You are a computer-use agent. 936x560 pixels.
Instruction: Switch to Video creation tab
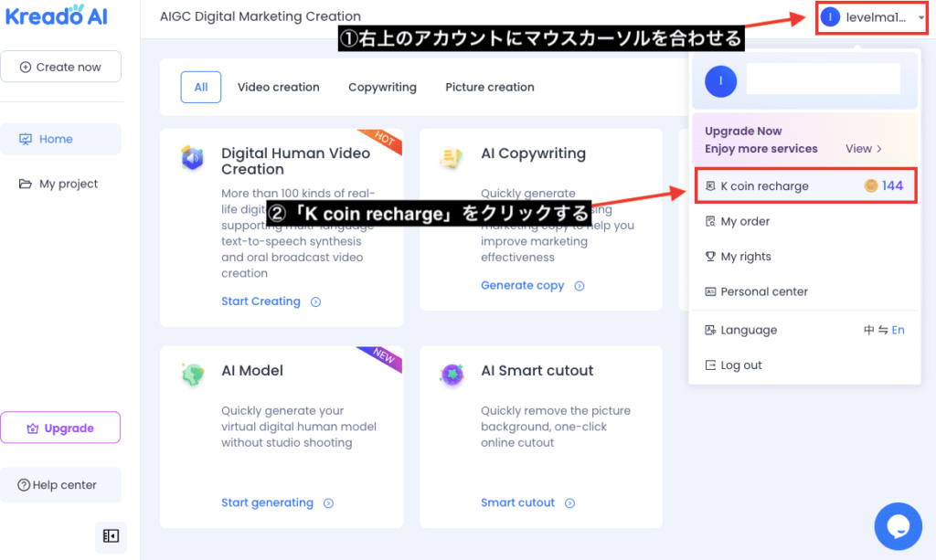278,87
